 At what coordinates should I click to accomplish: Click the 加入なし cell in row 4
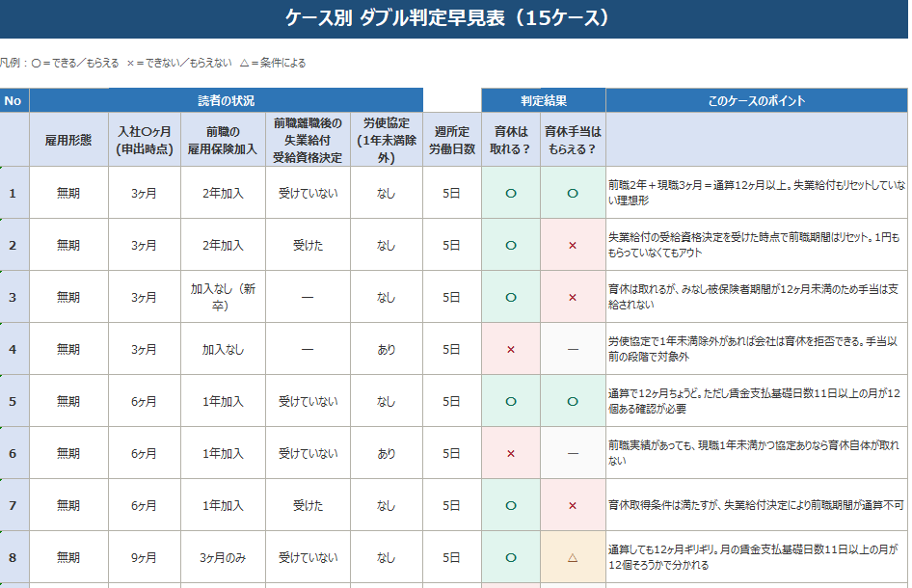coord(223,349)
